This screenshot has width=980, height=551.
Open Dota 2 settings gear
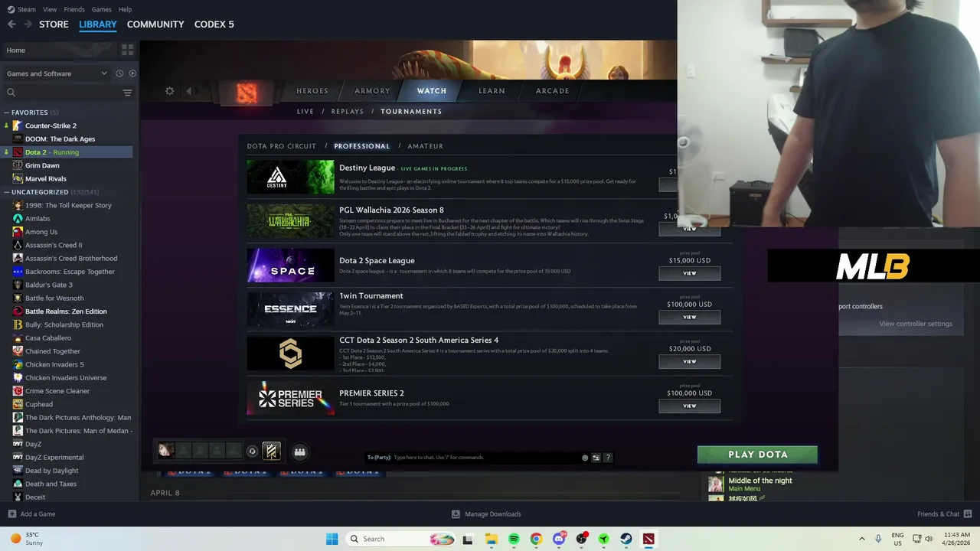(170, 91)
